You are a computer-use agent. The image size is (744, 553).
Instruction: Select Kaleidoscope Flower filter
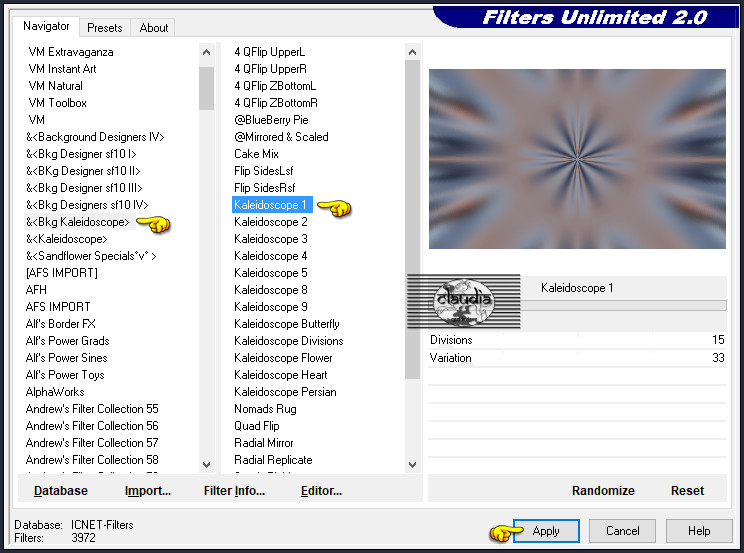pos(283,358)
